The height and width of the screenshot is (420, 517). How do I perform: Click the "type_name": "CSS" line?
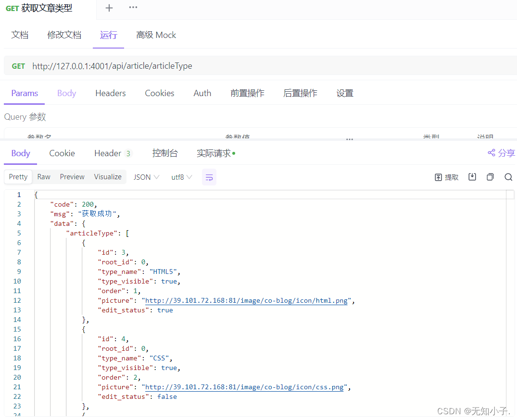(x=135, y=358)
